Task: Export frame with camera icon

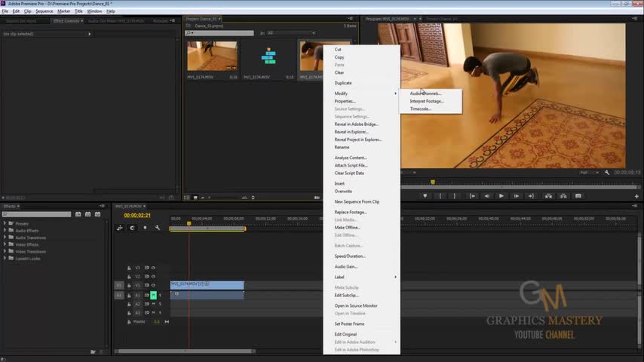Action: [578, 196]
